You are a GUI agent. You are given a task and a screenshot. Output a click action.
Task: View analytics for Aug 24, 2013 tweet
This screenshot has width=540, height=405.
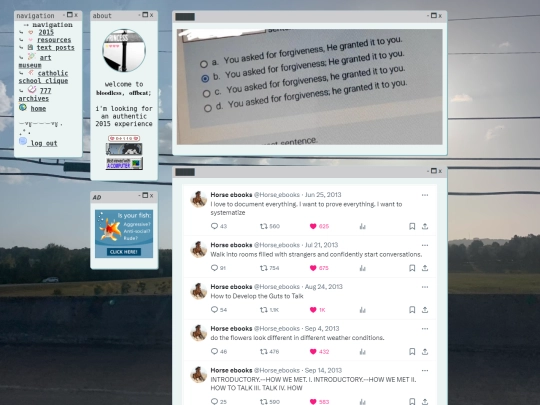click(x=362, y=310)
